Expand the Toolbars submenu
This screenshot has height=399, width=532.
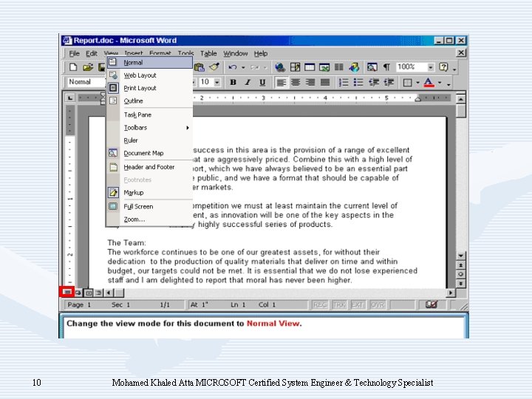[149, 128]
